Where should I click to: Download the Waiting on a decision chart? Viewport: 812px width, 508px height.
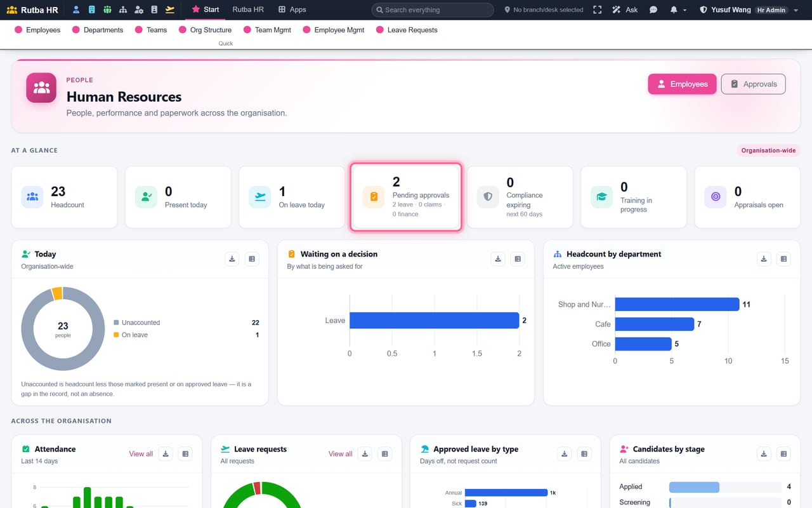(498, 259)
